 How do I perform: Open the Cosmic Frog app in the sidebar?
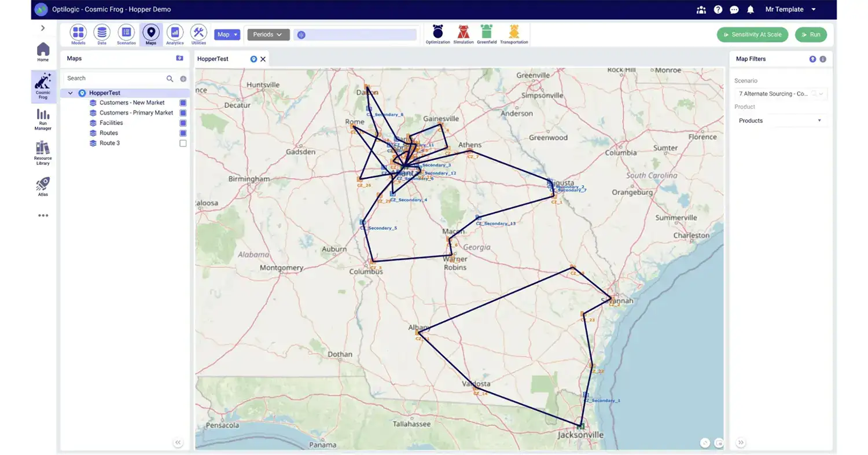point(42,86)
